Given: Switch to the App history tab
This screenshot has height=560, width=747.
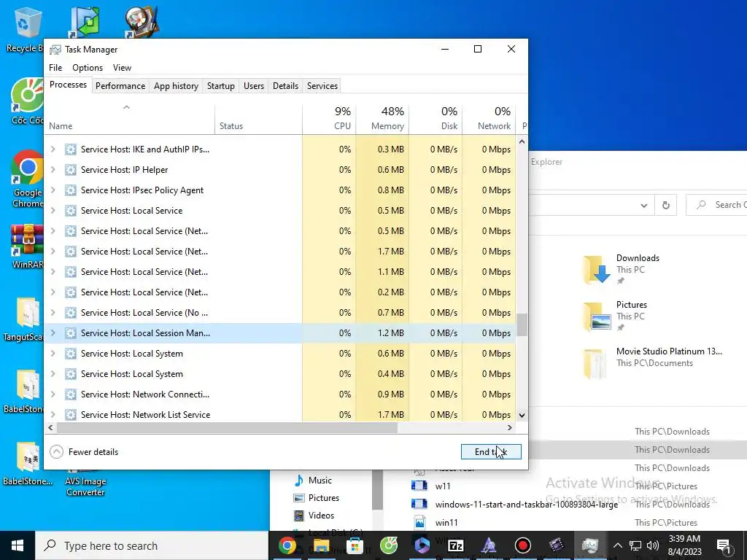Looking at the screenshot, I should click(176, 86).
